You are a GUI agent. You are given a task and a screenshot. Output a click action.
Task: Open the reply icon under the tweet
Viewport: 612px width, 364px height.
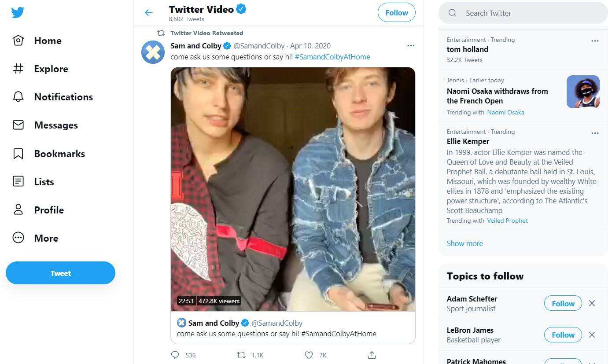(175, 355)
